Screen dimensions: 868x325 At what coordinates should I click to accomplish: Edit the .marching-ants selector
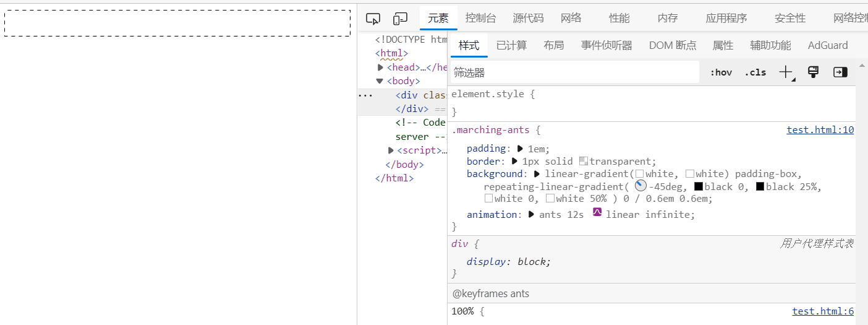pos(490,130)
